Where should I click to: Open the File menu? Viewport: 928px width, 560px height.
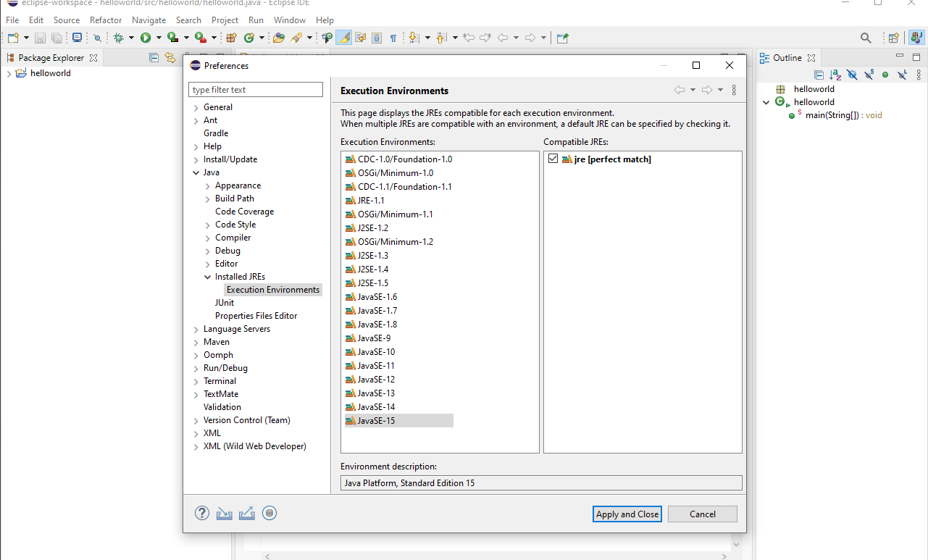(x=12, y=20)
